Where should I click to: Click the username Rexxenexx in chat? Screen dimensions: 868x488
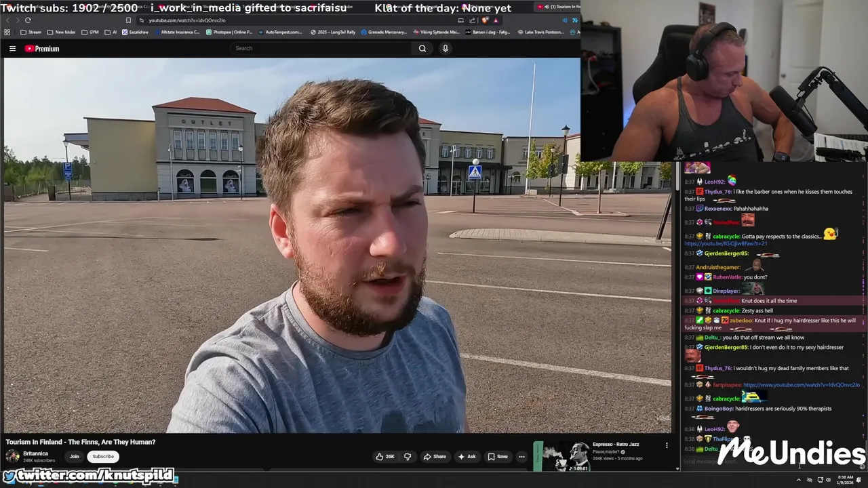[719, 209]
